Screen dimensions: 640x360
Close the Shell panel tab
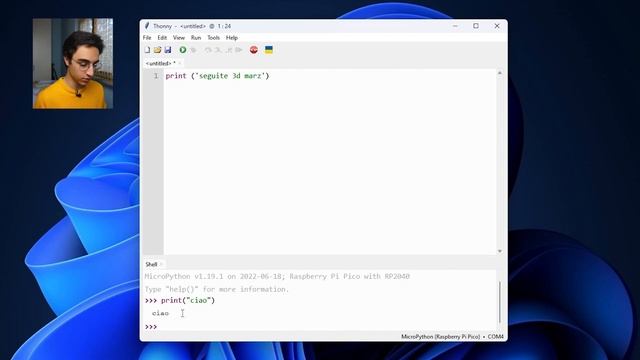coord(161,264)
